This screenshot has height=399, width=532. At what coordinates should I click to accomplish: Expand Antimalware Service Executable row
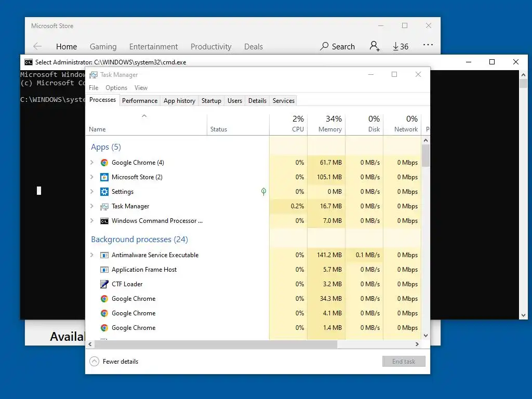point(91,255)
